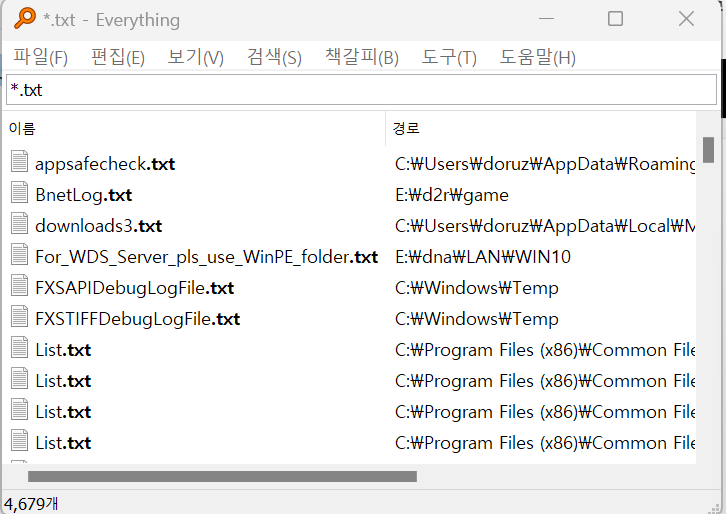Viewport: 726px width, 514px height.
Task: Select the FXSAPIDebugLogFile.txt file name
Action: (134, 288)
